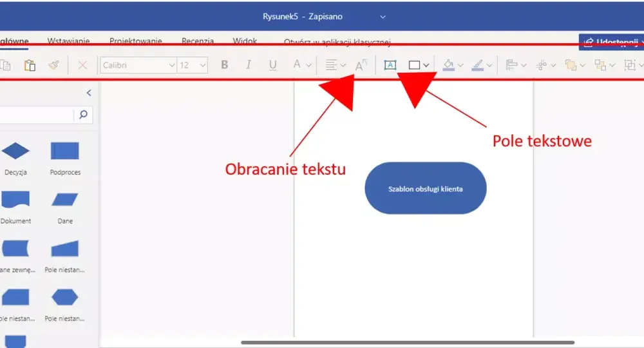Click the font color A icon

point(297,64)
